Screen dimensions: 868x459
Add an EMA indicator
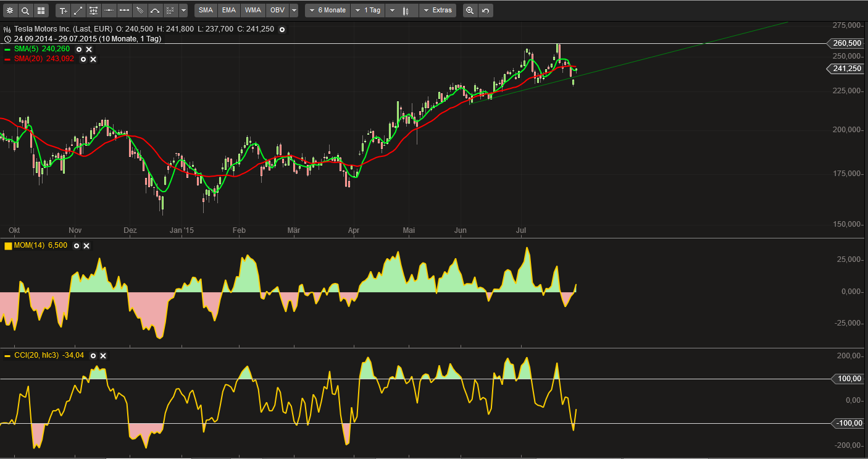click(x=228, y=11)
